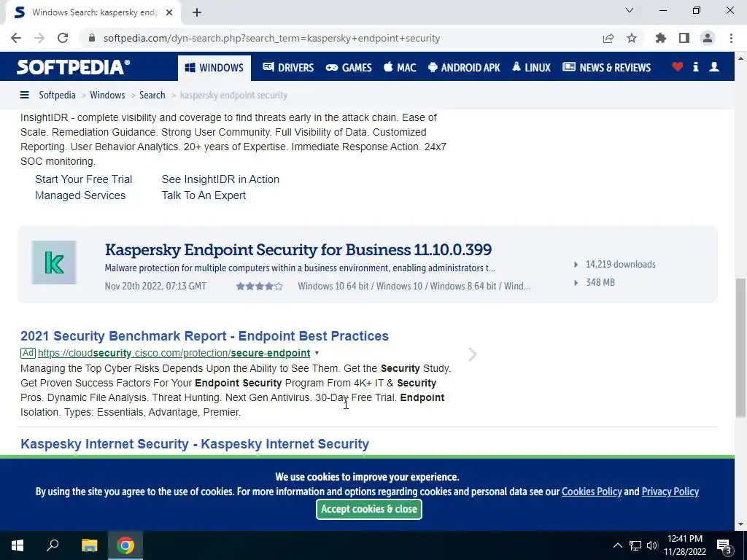The image size is (747, 560).
Task: Click the Chrome taskbar icon
Action: tap(125, 545)
